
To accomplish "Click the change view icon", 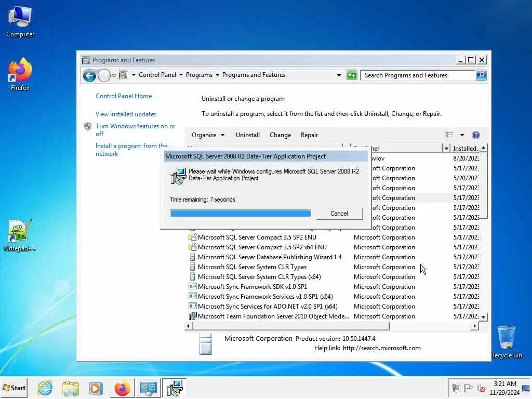I will coord(449,135).
